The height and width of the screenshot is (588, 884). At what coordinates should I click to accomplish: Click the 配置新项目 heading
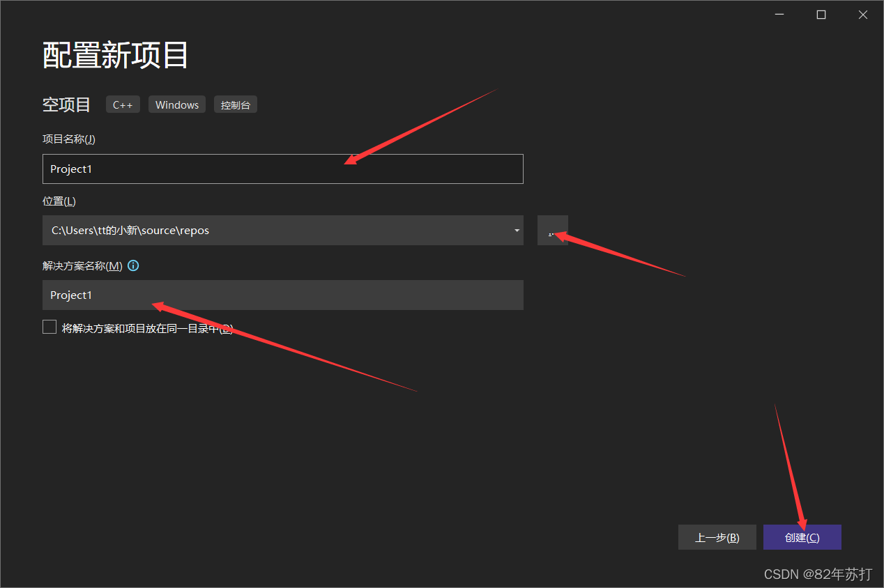(x=116, y=55)
